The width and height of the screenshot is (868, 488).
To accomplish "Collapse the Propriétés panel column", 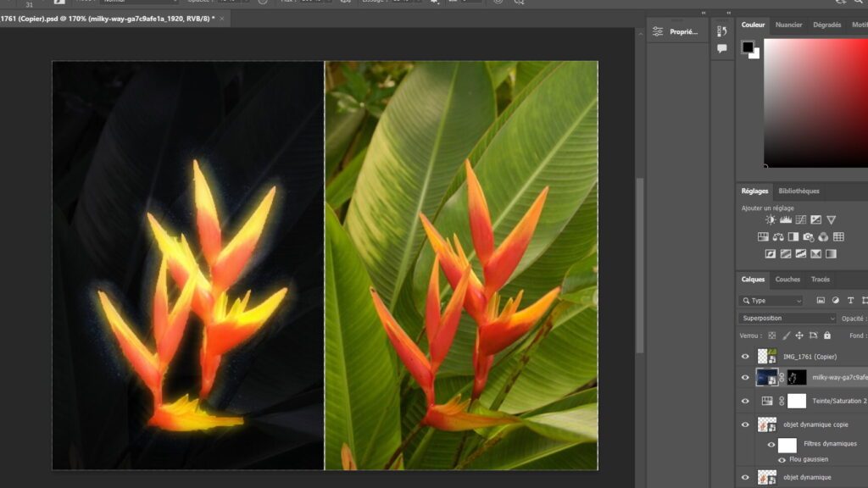I will pyautogui.click(x=704, y=13).
